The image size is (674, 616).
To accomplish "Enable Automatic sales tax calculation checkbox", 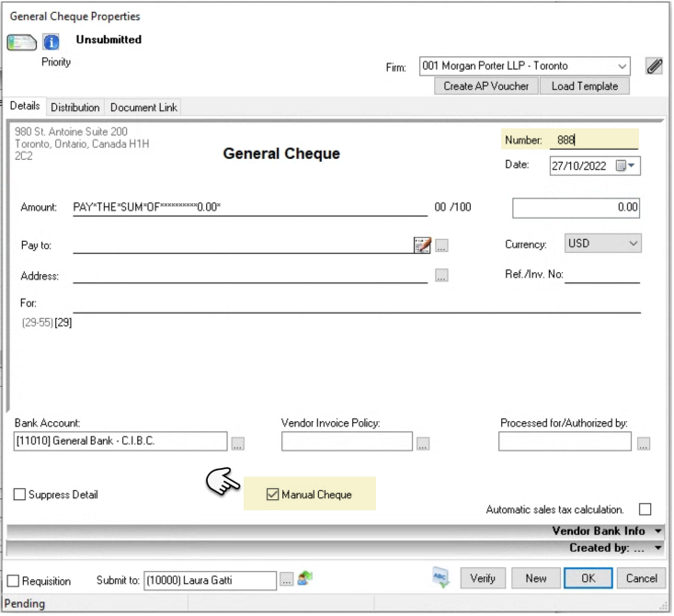I will click(x=645, y=509).
